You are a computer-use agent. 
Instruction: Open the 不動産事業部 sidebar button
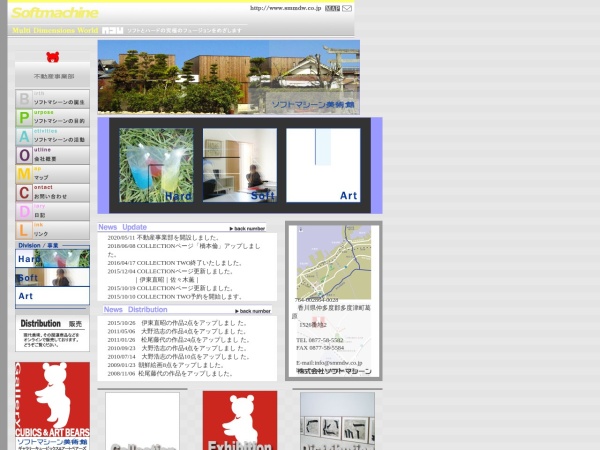click(x=53, y=76)
